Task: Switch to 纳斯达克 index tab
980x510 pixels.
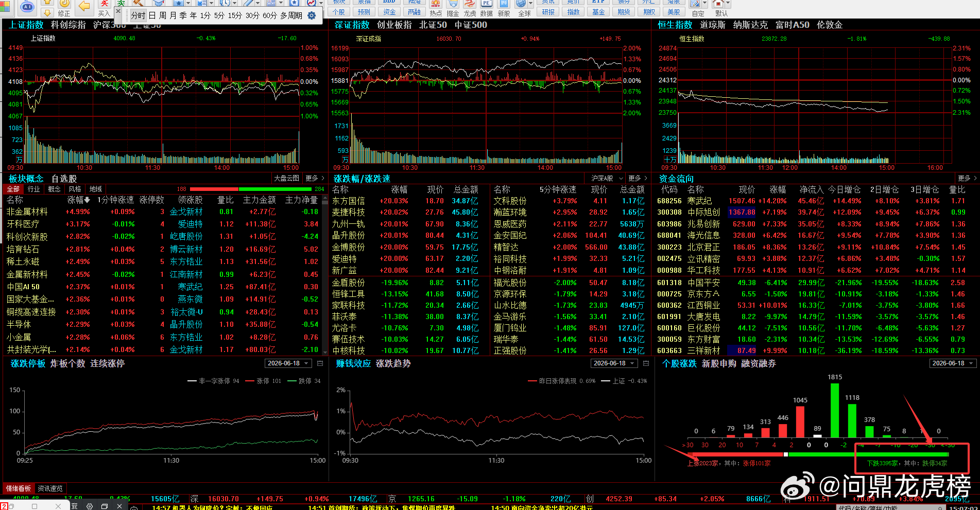Action: point(750,25)
